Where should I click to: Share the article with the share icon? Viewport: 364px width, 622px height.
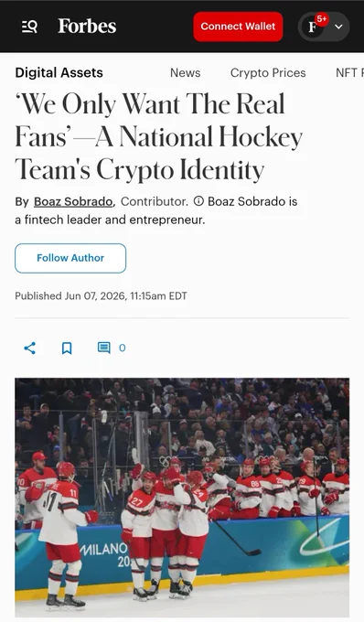point(30,349)
